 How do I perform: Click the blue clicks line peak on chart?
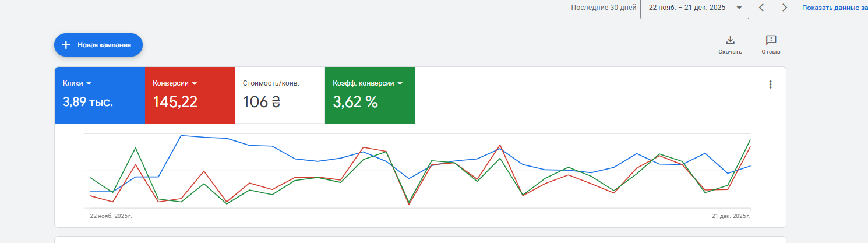[181, 136]
